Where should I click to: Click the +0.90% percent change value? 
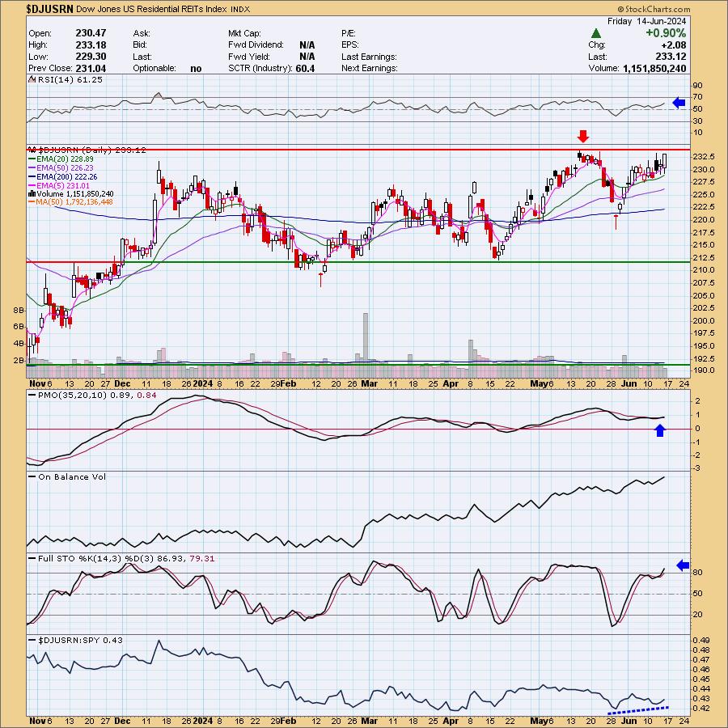tap(666, 33)
